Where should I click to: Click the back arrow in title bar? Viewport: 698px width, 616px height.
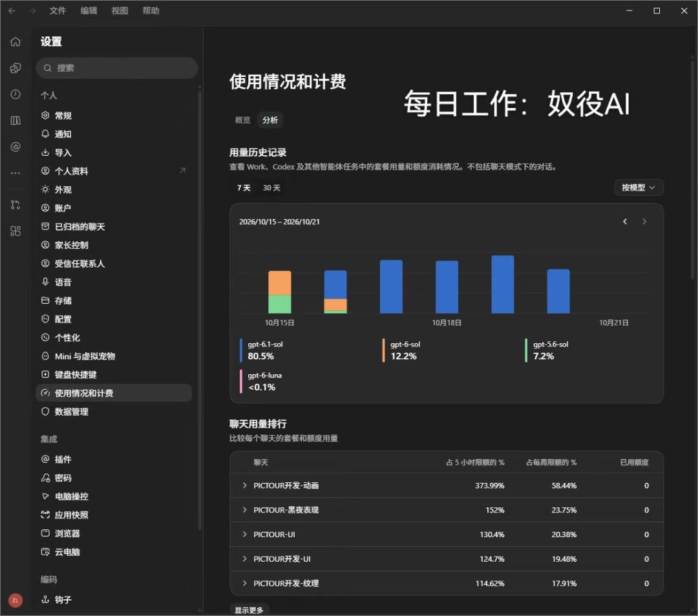tap(12, 11)
